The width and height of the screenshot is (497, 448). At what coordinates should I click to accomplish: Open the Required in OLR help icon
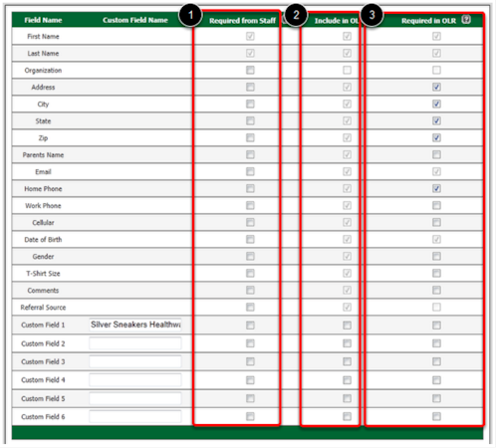(x=466, y=20)
